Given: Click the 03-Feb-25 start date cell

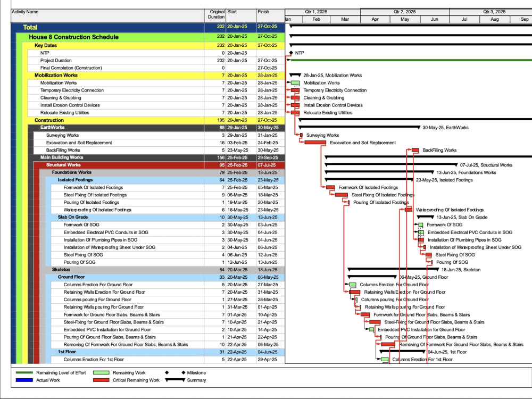Looking at the screenshot, I should [x=241, y=143].
